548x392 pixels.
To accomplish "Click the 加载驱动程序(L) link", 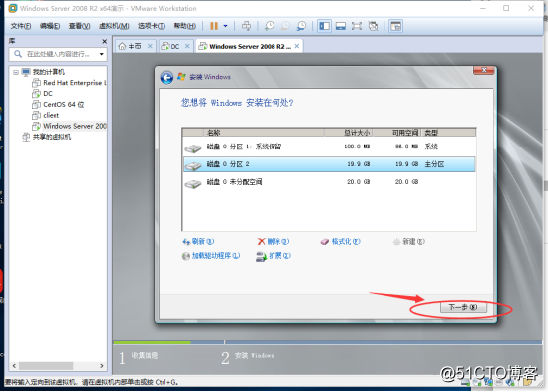I will click(x=211, y=256).
